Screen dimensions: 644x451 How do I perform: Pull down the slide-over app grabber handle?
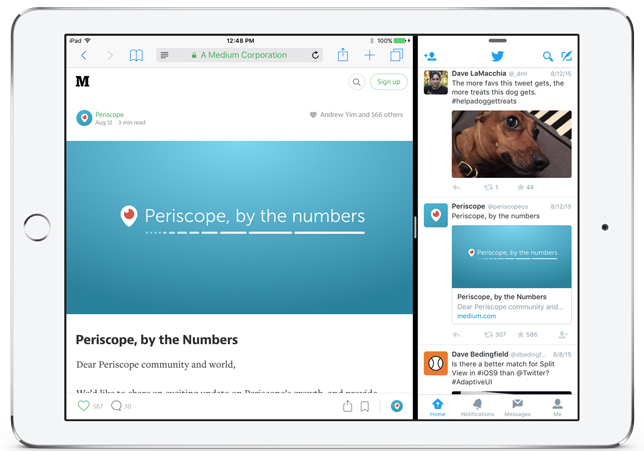[x=498, y=41]
